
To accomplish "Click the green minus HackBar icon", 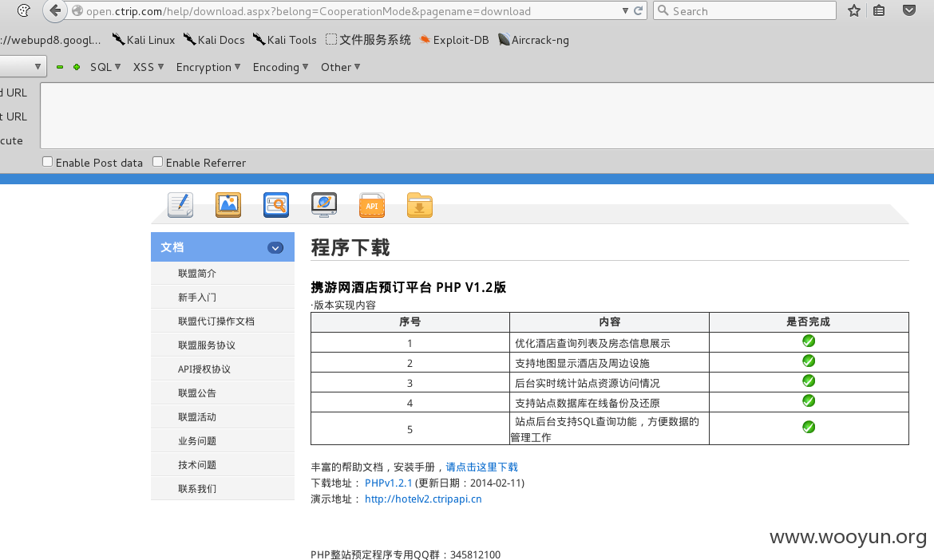I will (60, 67).
